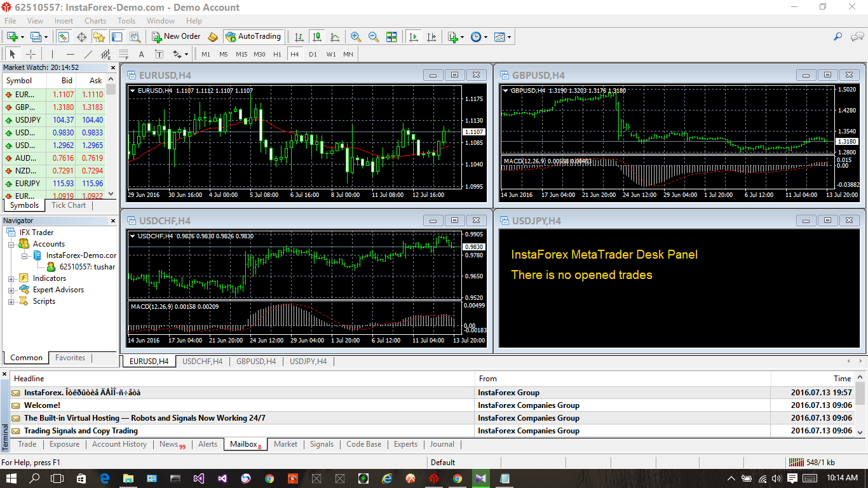Toggle the AutoTrading button

pos(253,37)
